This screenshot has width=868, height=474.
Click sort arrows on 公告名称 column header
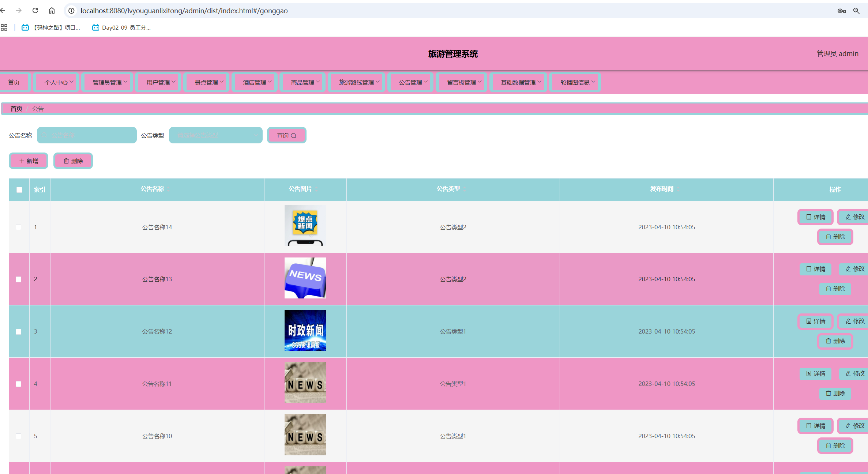click(x=169, y=189)
